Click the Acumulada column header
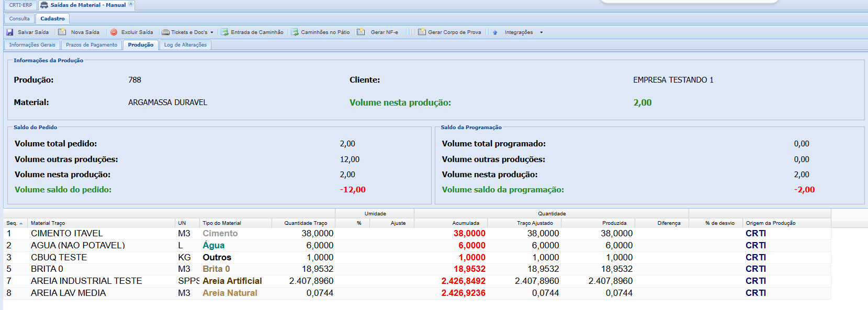Image resolution: width=868 pixels, height=310 pixels. click(x=450, y=223)
